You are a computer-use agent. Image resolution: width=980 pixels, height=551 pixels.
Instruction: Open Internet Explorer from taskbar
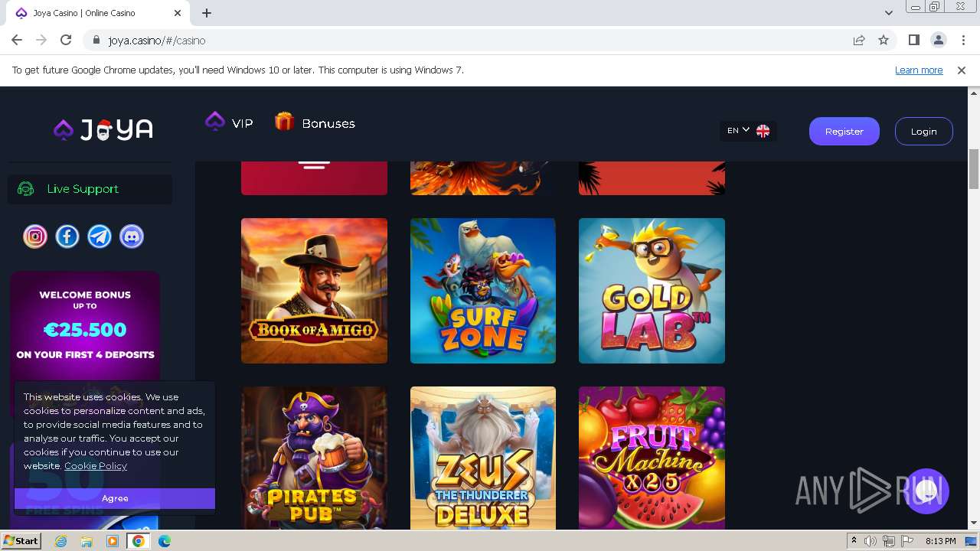(x=61, y=541)
